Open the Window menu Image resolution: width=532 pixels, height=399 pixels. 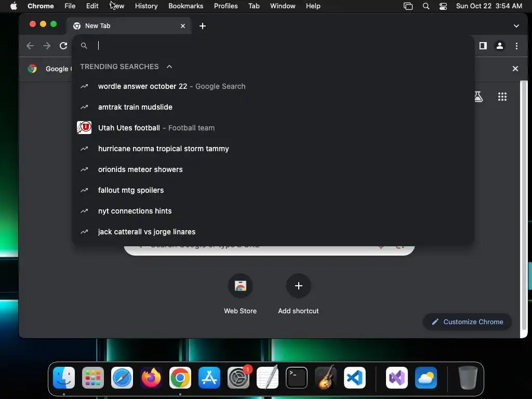283,6
